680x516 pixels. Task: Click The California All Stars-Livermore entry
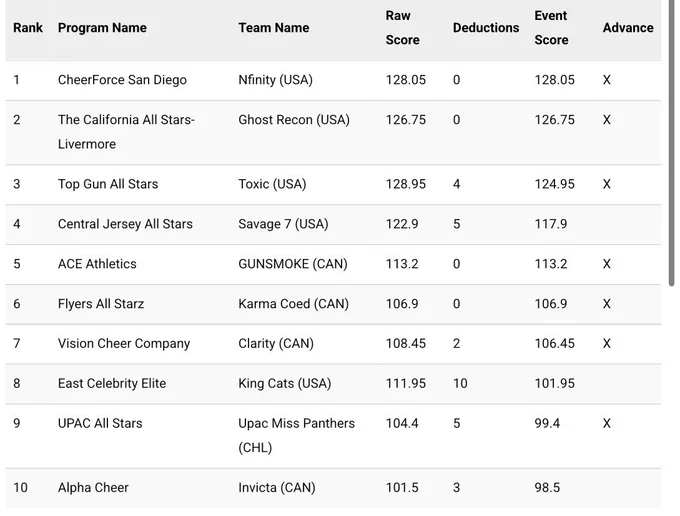pyautogui.click(x=126, y=132)
